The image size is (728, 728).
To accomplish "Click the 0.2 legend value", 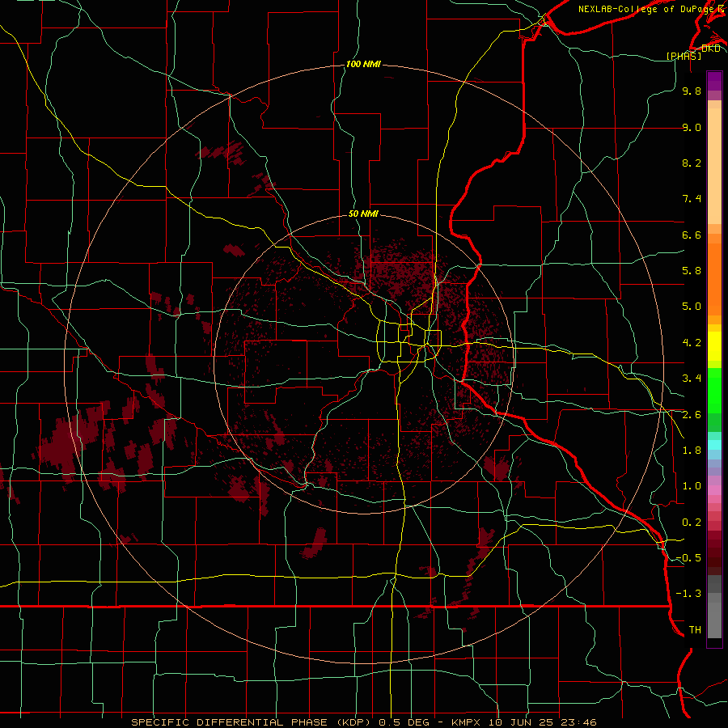I will coord(692,523).
